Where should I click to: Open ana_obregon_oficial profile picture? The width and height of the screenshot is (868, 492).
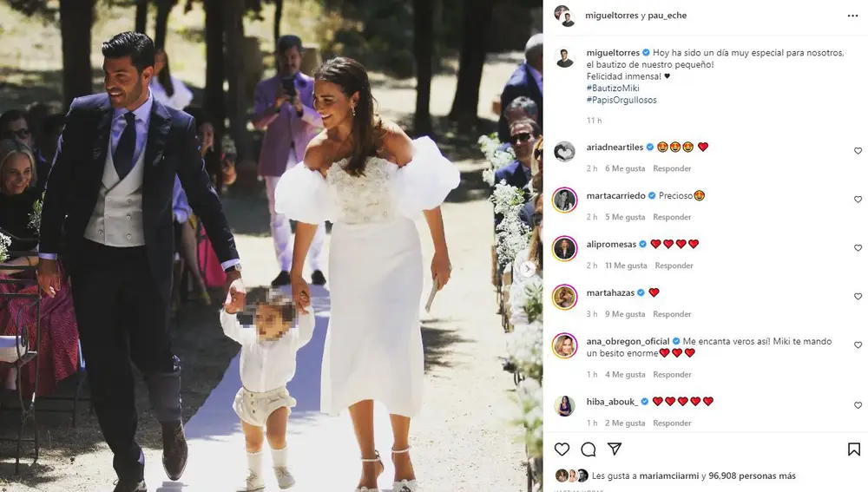(565, 346)
